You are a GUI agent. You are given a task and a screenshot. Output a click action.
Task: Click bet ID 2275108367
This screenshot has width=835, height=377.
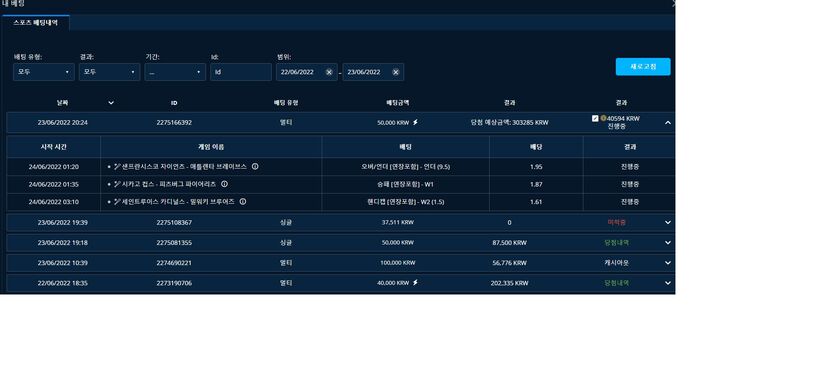tap(174, 223)
